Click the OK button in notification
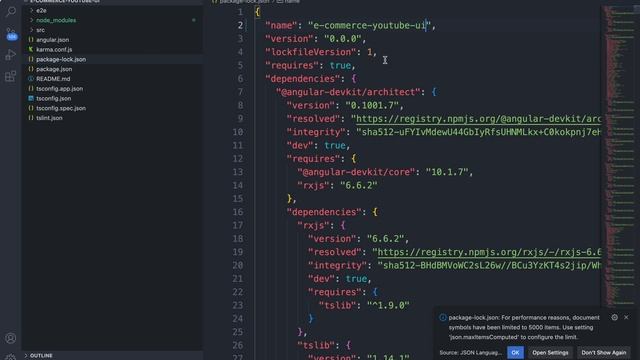This screenshot has width=640, height=360. [x=515, y=352]
